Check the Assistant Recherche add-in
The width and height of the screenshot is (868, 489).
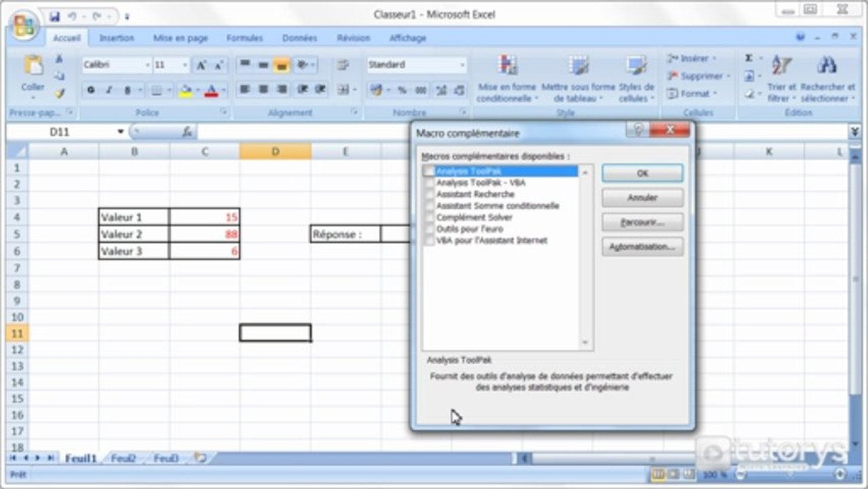[428, 194]
